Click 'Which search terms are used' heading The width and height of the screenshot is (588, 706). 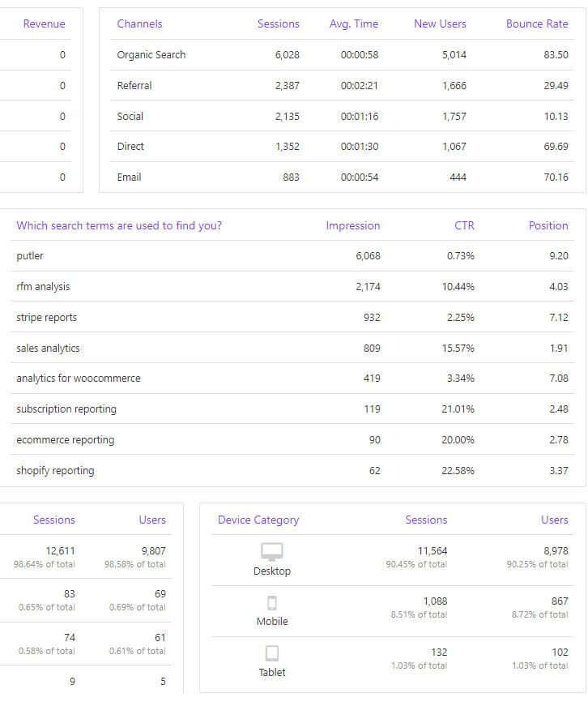[x=119, y=226]
